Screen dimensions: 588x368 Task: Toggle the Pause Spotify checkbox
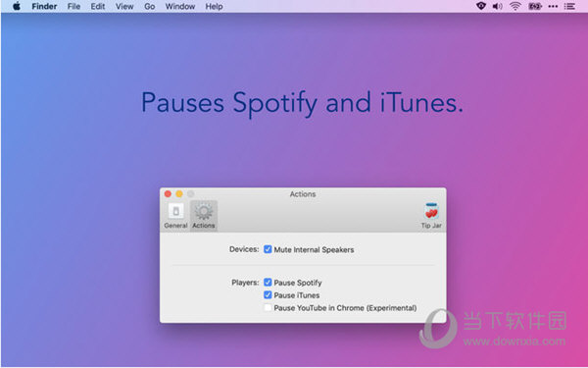pos(268,283)
